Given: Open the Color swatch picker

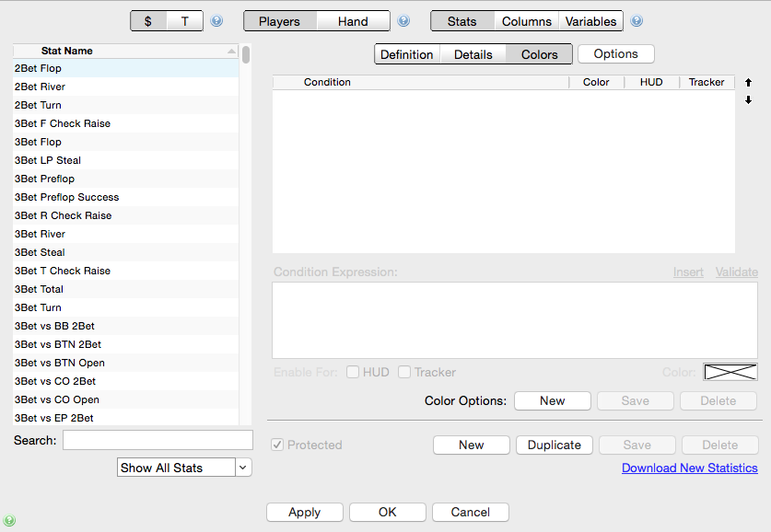Looking at the screenshot, I should click(x=730, y=372).
